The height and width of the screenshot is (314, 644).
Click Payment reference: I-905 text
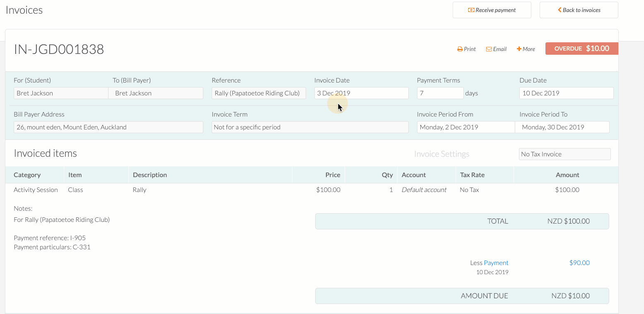coord(50,238)
